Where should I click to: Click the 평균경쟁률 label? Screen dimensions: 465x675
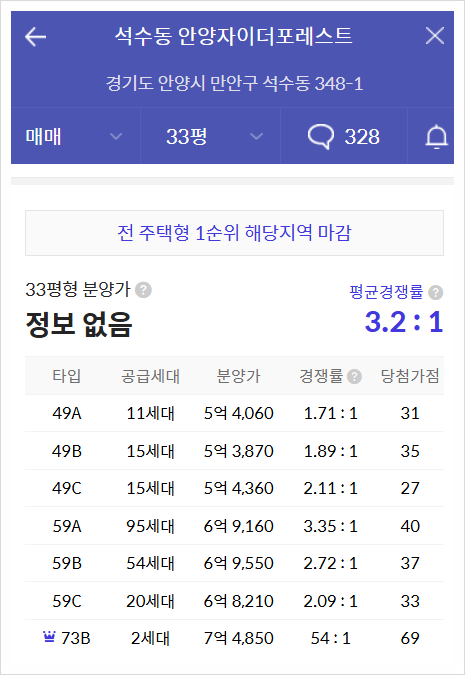point(386,292)
